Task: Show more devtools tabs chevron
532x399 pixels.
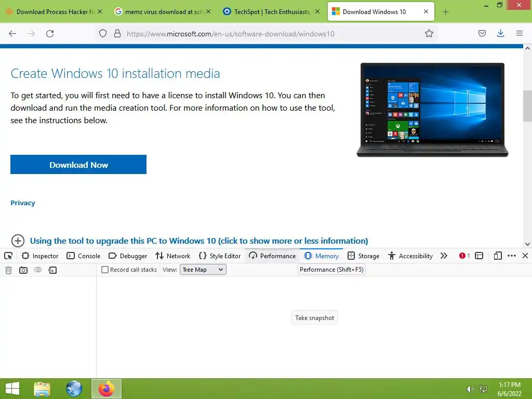Action: pos(444,256)
